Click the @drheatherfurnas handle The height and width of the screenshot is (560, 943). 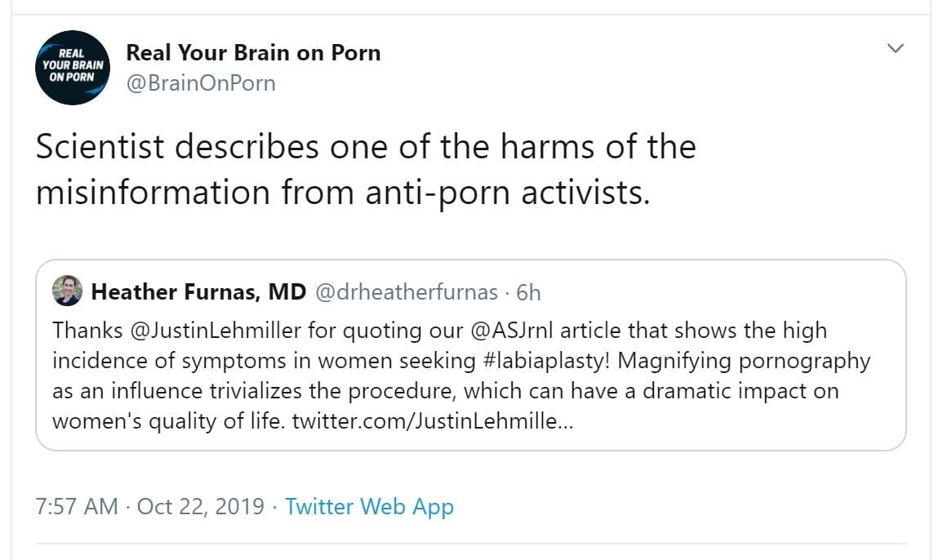click(406, 291)
